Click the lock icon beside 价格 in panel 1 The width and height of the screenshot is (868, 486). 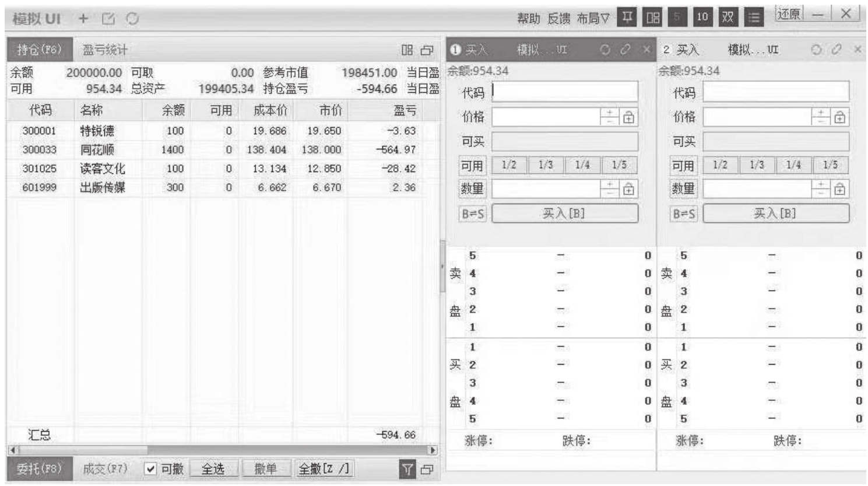coord(628,117)
